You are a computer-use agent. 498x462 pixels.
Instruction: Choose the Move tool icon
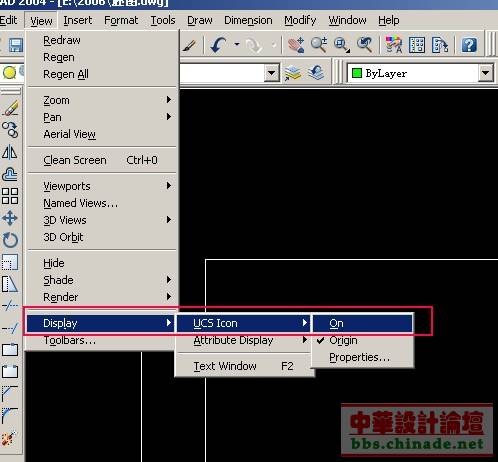[x=10, y=218]
